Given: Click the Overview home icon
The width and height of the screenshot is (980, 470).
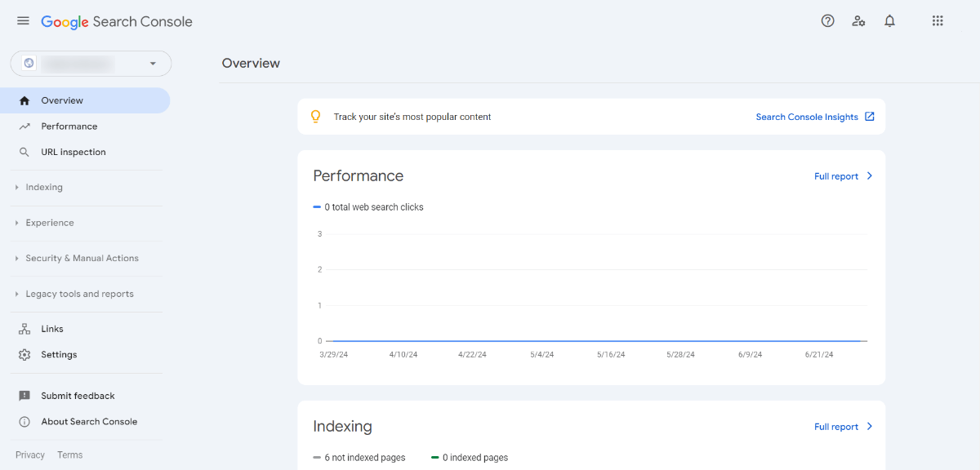Looking at the screenshot, I should (24, 100).
